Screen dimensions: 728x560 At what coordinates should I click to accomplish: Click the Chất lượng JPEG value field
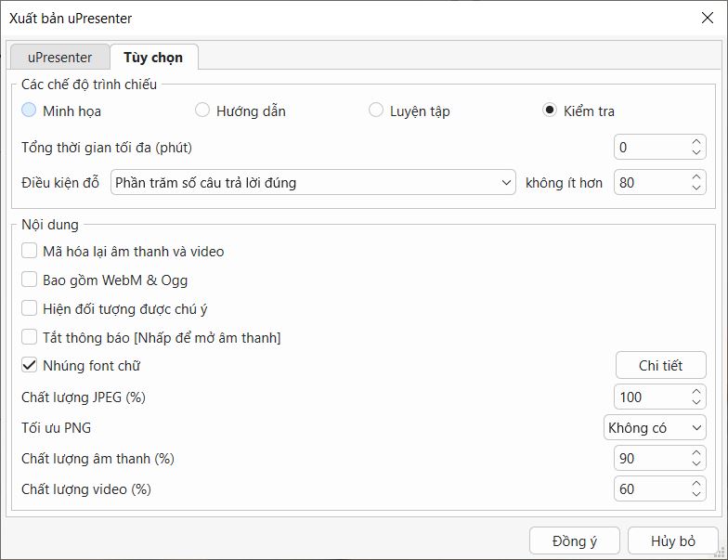[650, 397]
